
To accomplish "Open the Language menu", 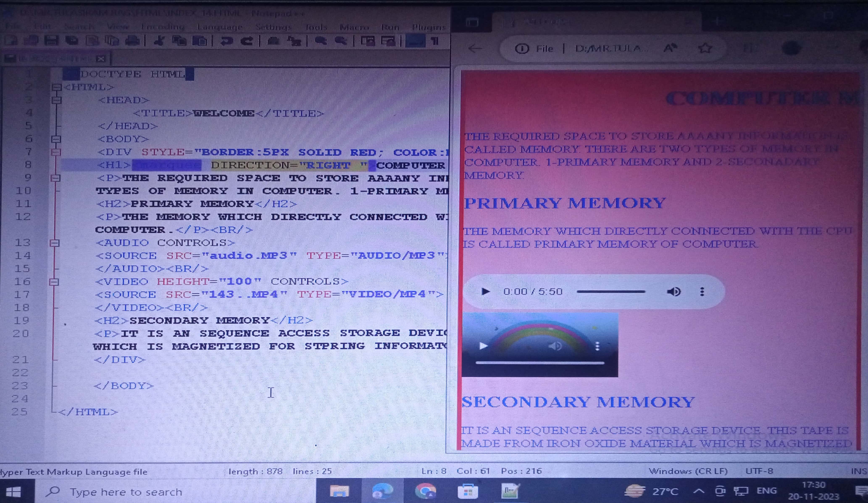I will tap(219, 27).
